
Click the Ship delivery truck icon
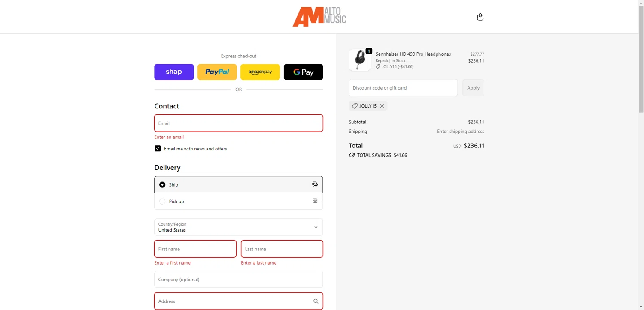[x=315, y=184]
